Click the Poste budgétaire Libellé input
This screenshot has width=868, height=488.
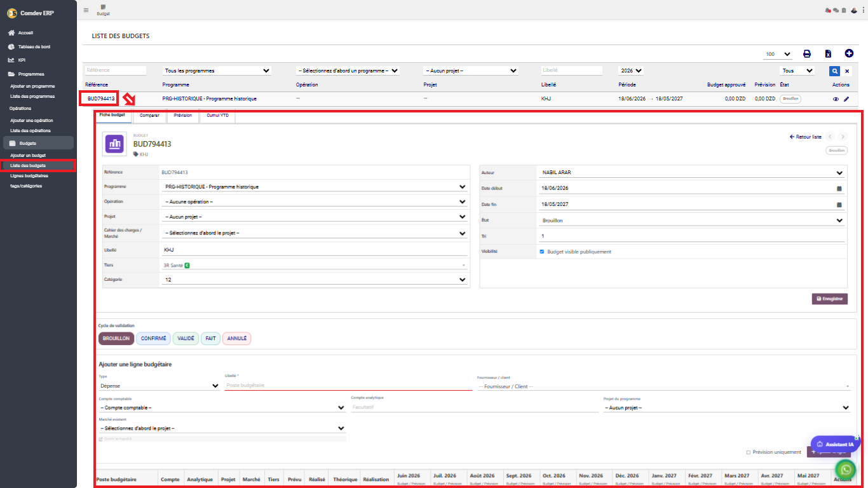(348, 385)
